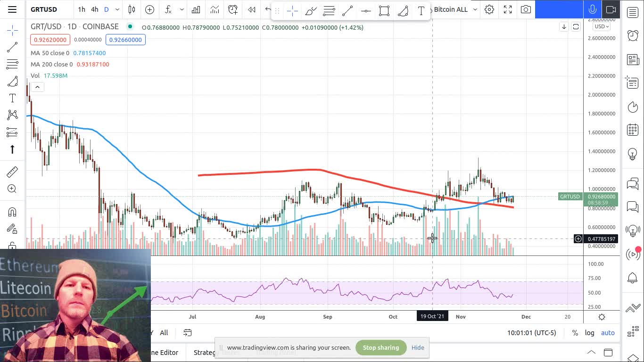
Task: Select horizontal line tool in floating toolbar
Action: [x=366, y=10]
